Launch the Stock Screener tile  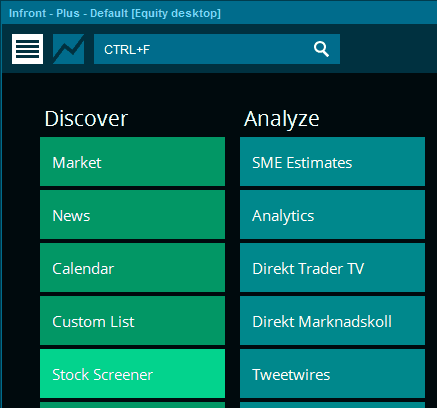click(x=132, y=374)
